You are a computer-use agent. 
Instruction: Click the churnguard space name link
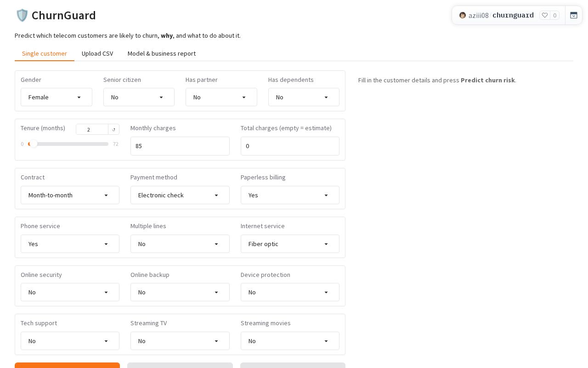point(513,15)
